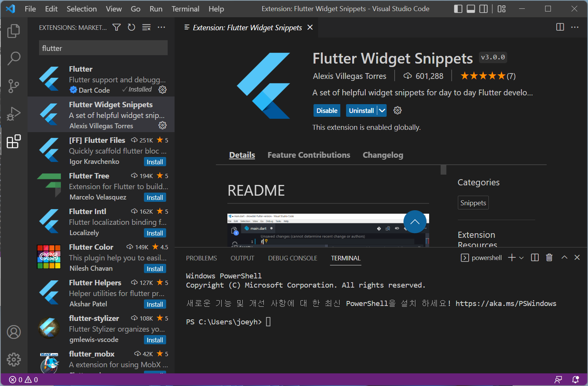Install the flutter-stylizer extension
Image resolution: width=588 pixels, height=386 pixels.
point(155,340)
